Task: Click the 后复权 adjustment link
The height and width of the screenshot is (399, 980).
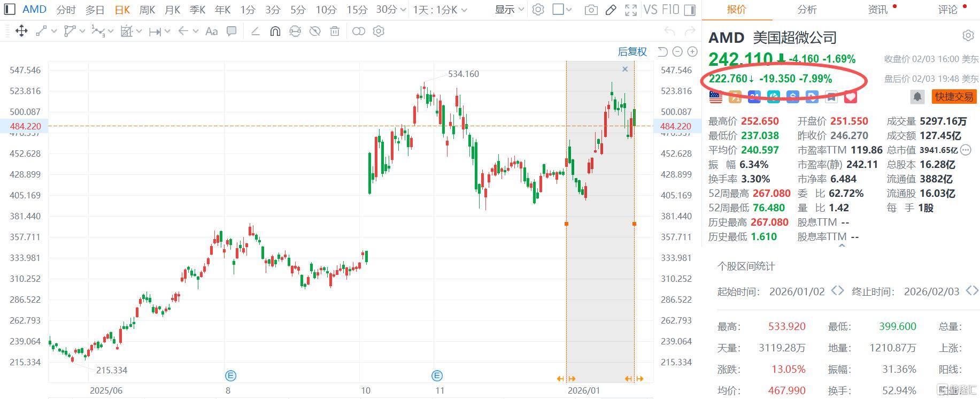Action: [632, 52]
